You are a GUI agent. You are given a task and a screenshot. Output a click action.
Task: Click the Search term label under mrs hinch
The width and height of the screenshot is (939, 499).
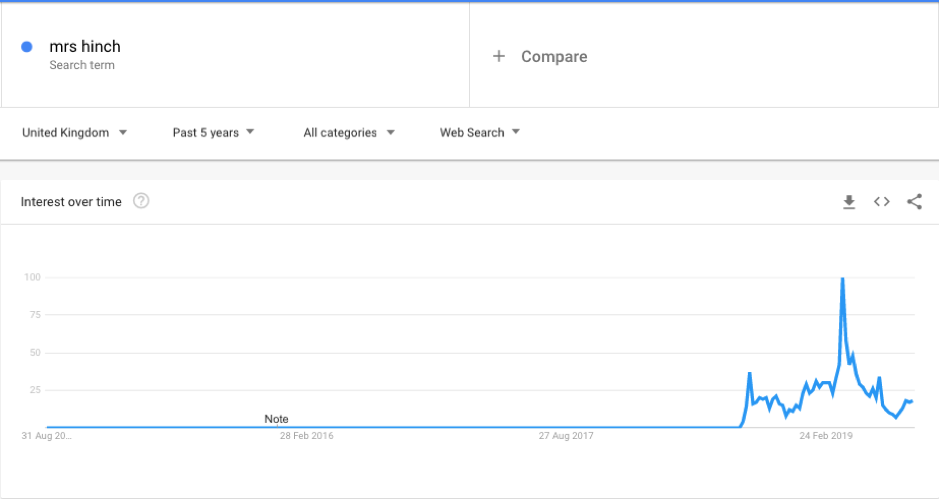82,65
